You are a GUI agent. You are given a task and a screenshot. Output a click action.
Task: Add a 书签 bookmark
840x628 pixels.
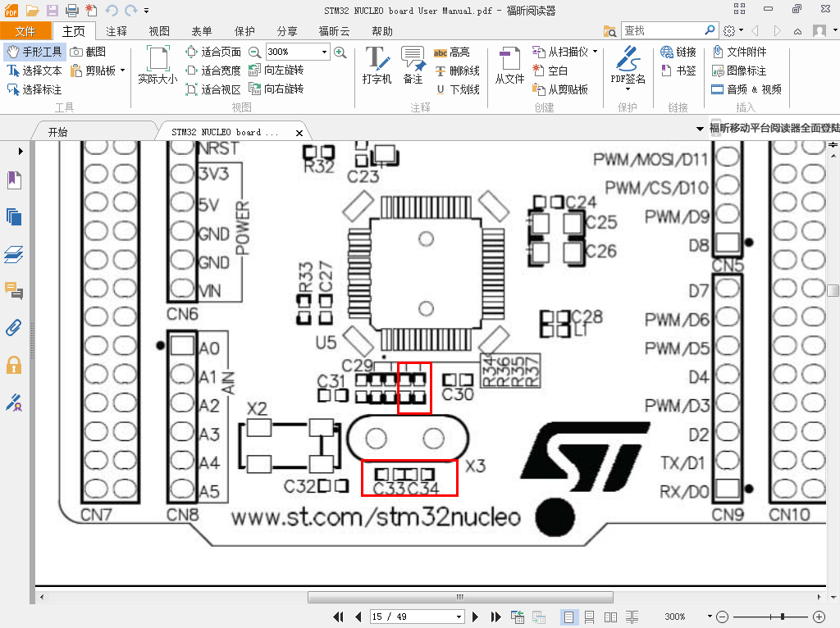click(678, 71)
